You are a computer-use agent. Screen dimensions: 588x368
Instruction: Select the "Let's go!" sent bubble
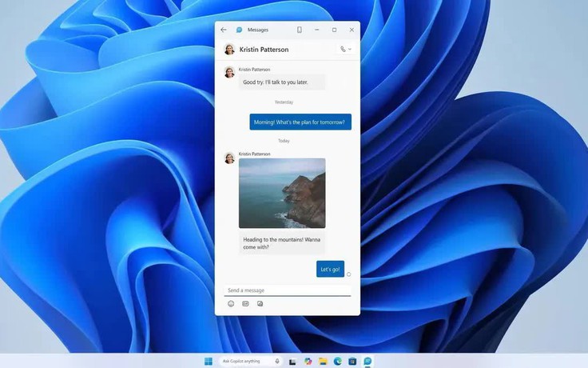[x=330, y=270]
